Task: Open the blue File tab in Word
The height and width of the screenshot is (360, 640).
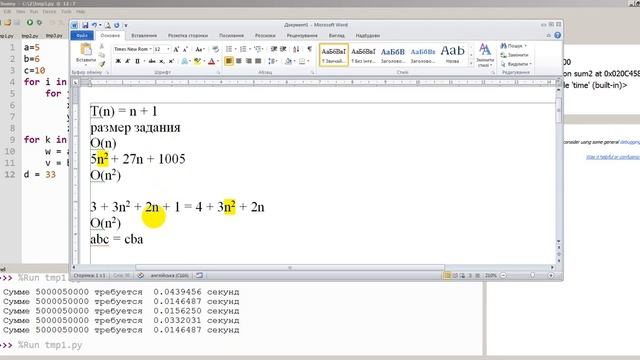Action: click(x=82, y=36)
